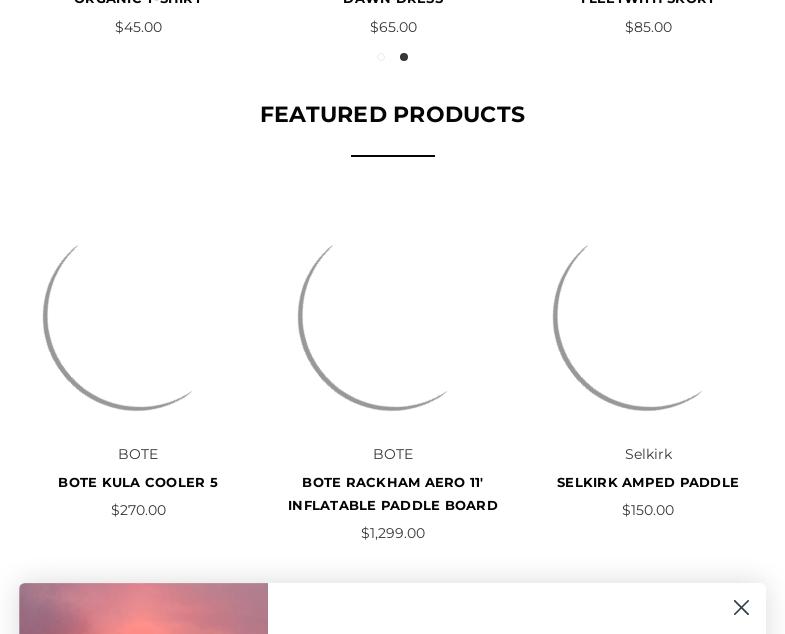Click the Featured Products heading
785x634 pixels.
392,115
